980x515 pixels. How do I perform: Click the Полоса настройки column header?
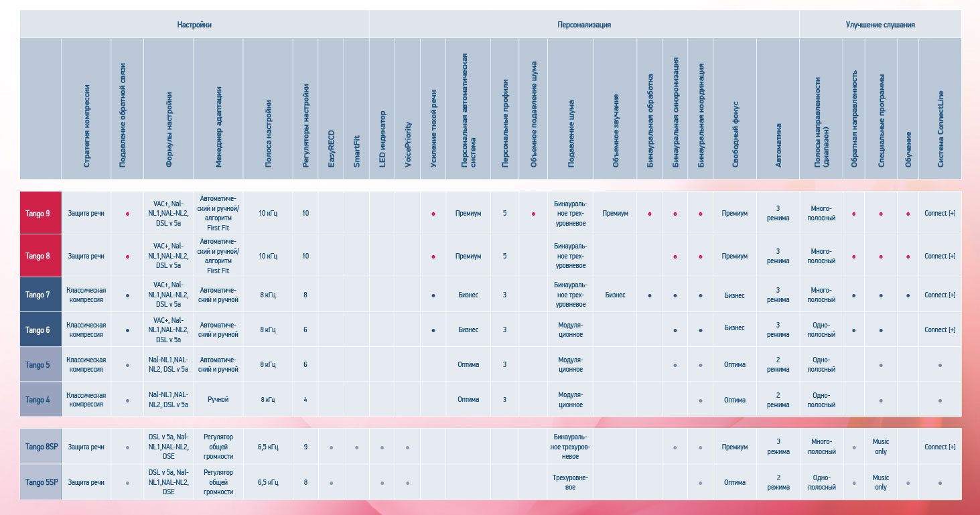coord(268,126)
